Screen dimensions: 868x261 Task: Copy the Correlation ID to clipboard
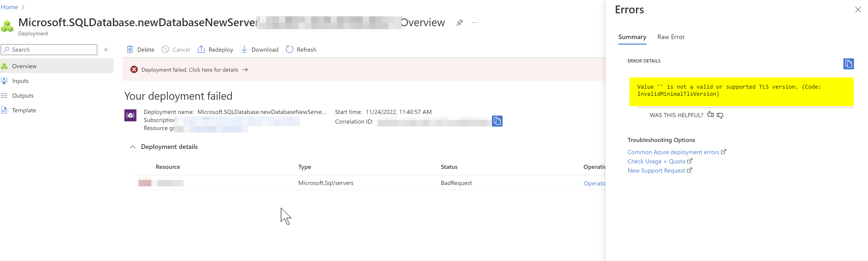click(497, 121)
